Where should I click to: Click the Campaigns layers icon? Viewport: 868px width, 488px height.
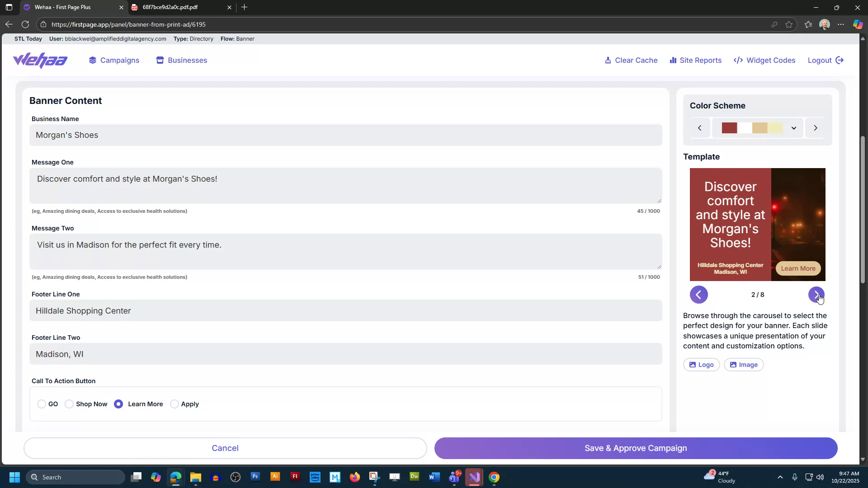[92, 60]
